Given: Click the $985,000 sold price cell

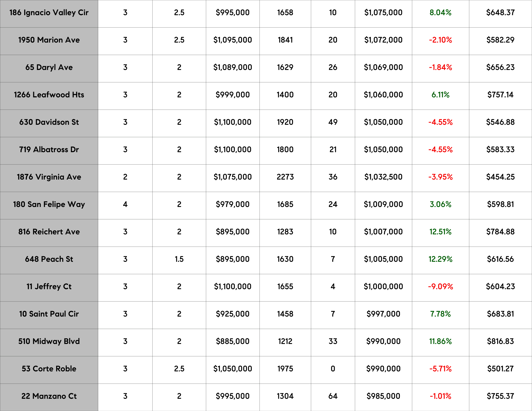Looking at the screenshot, I should pyautogui.click(x=383, y=396).
